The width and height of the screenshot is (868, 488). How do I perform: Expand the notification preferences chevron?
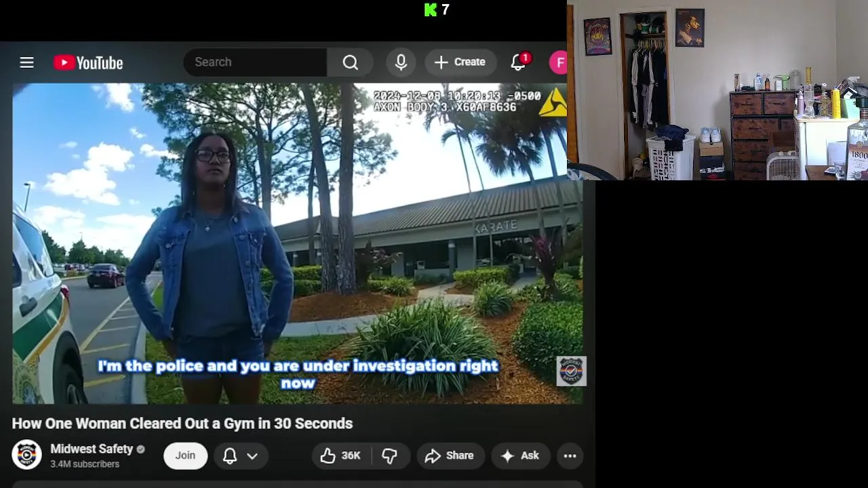click(x=252, y=456)
